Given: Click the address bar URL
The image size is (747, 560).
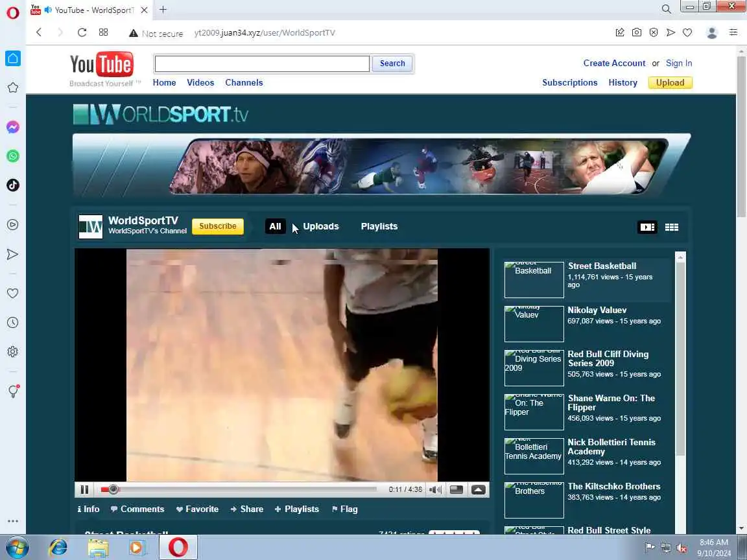Looking at the screenshot, I should (x=265, y=33).
